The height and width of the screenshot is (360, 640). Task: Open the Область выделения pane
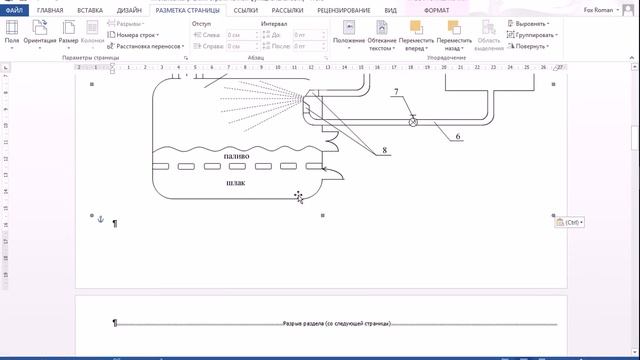489,35
